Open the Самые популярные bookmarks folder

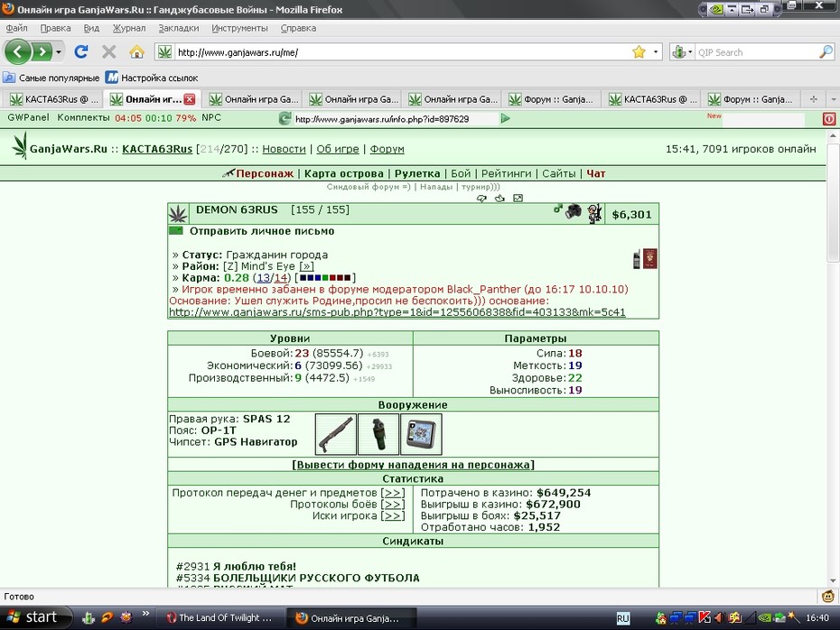tap(51, 78)
